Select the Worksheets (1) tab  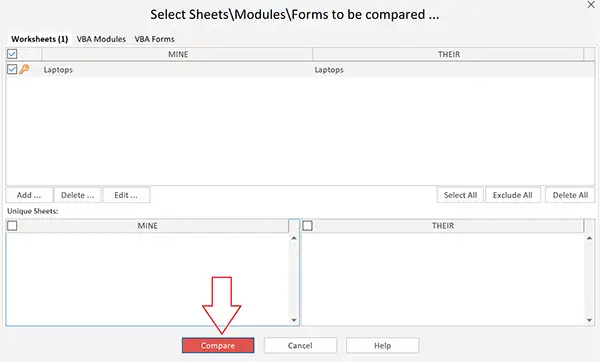(x=39, y=39)
